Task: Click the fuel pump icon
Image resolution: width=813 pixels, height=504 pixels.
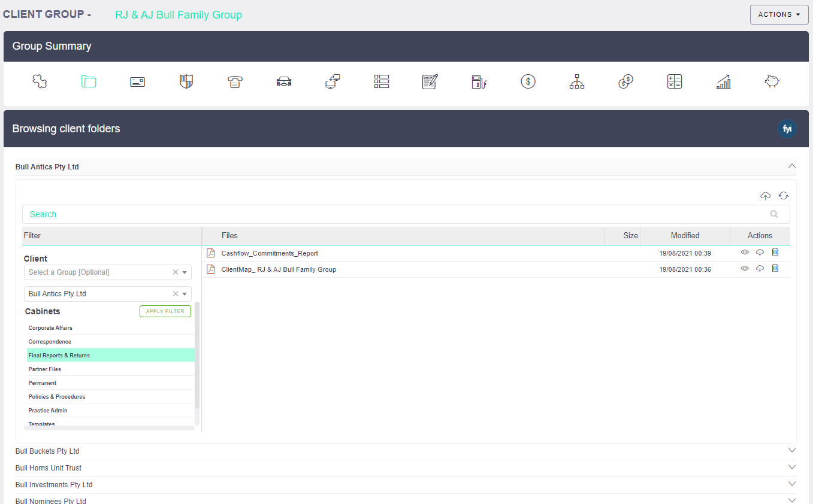Action: pos(479,82)
